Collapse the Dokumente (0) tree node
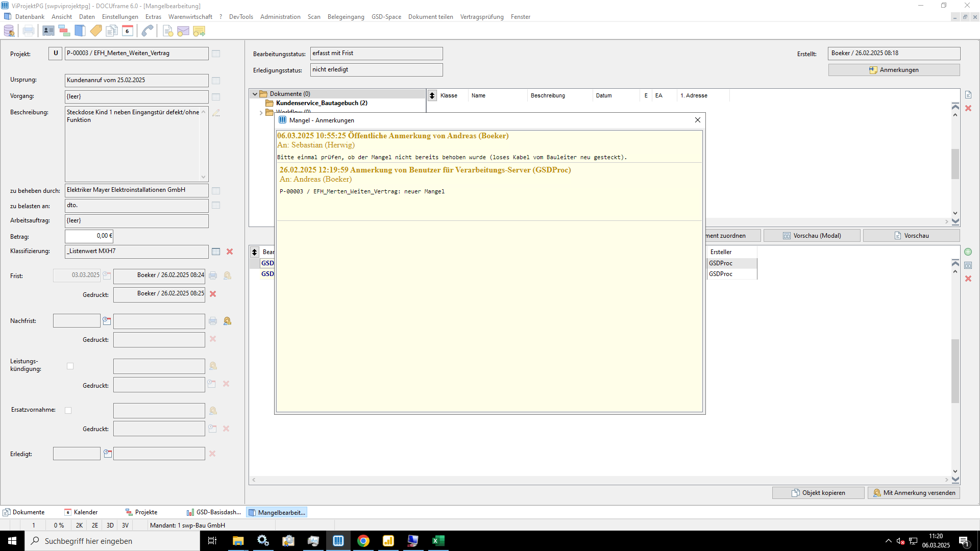This screenshot has height=551, width=980. point(255,94)
